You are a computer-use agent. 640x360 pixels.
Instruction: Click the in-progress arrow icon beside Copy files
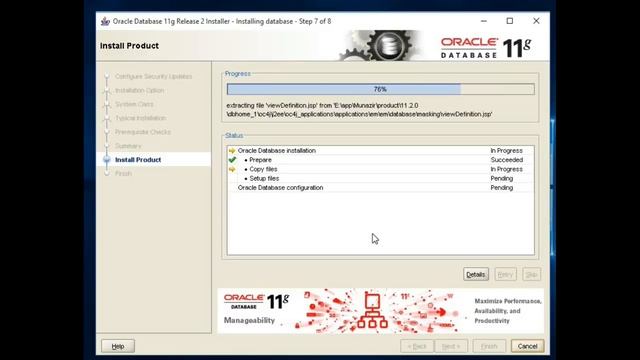click(232, 169)
